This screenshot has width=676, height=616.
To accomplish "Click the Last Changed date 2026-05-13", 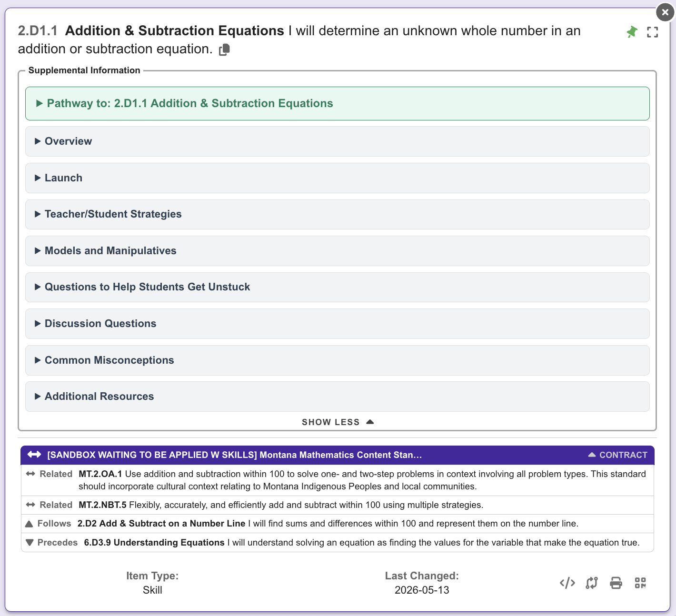I will click(422, 590).
